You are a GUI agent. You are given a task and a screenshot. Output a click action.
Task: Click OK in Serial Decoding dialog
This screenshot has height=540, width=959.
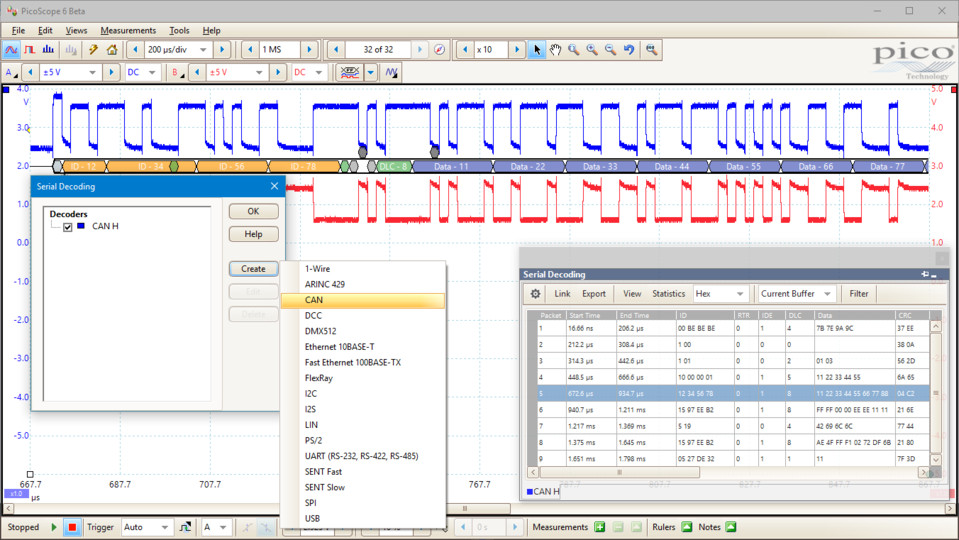click(x=253, y=211)
